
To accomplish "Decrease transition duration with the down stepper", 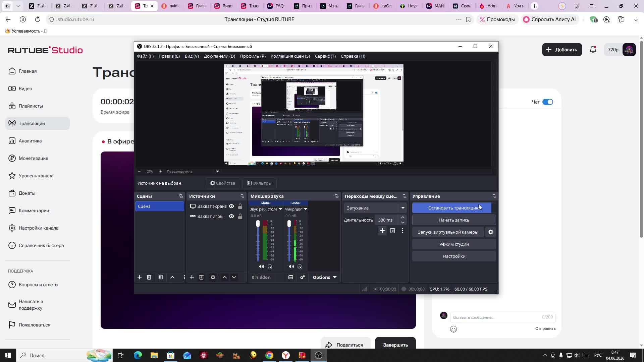I will click(403, 223).
